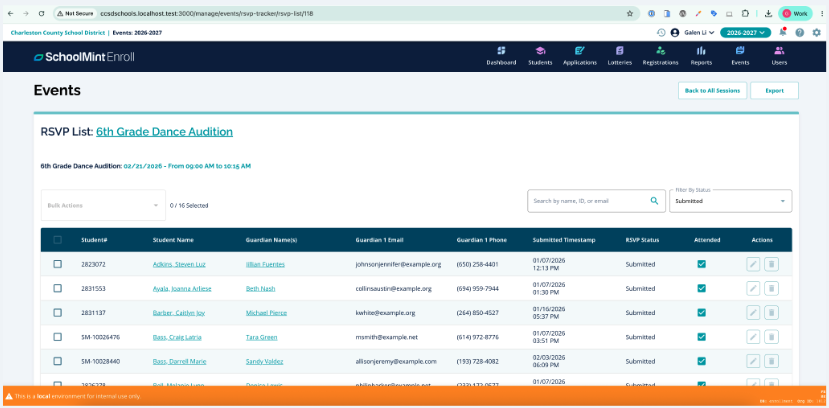Viewport: 829px width, 408px height.
Task: Delete RSVP for Adkins, Steven Luz
Action: pos(771,264)
